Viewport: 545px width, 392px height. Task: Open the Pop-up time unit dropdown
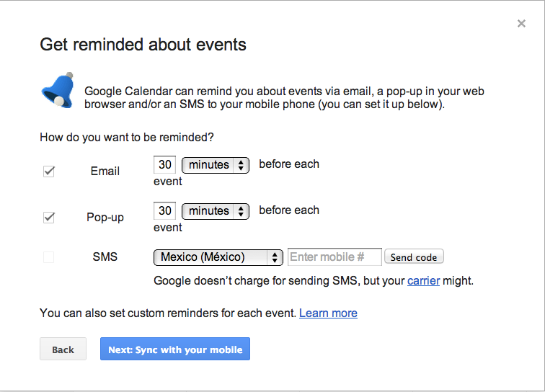pyautogui.click(x=216, y=211)
